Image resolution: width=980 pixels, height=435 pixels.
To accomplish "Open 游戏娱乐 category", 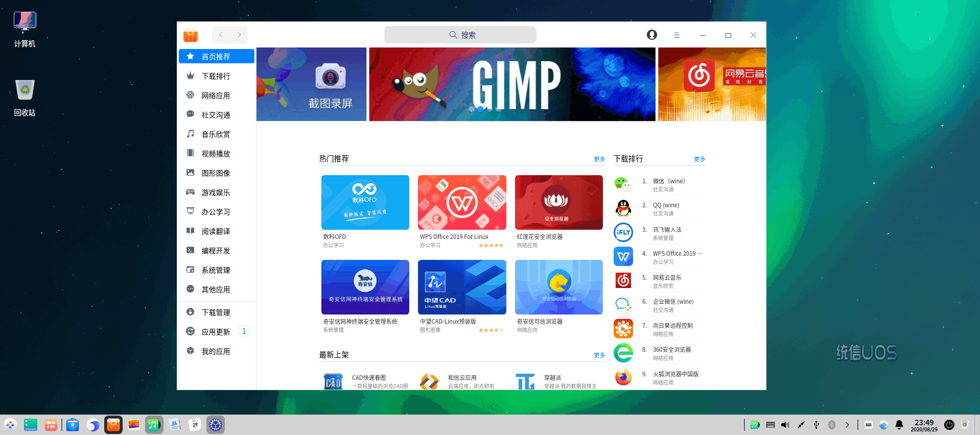I will coord(217,192).
